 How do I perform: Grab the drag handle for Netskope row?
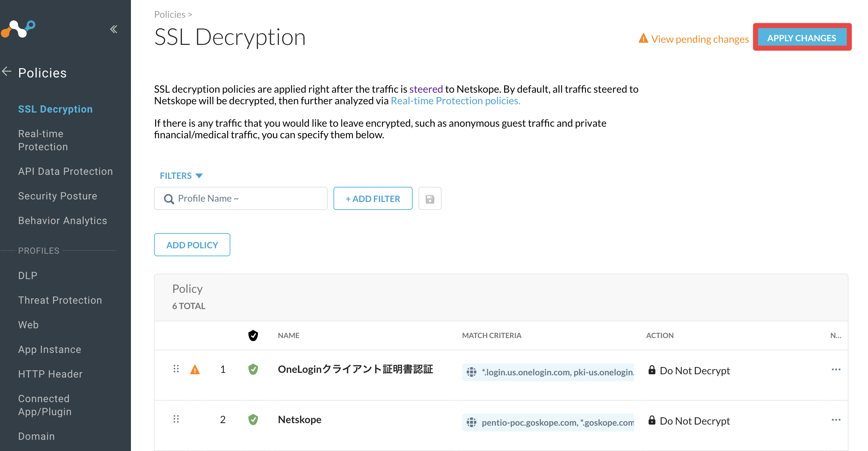tap(176, 419)
